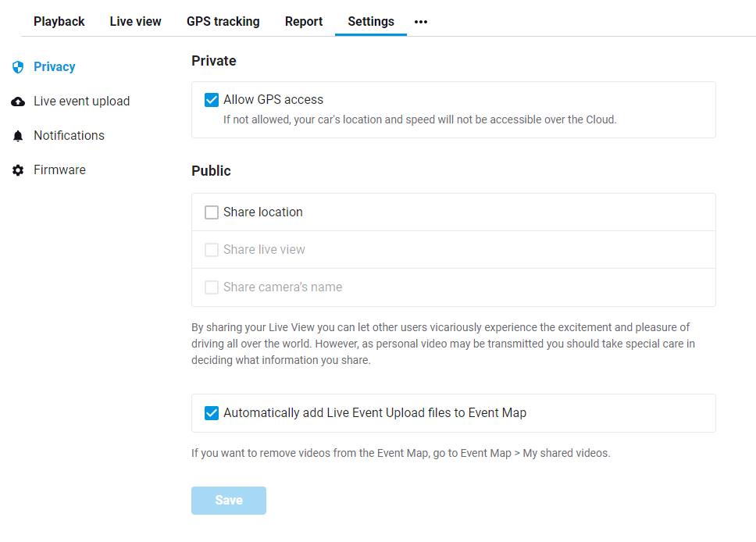Open Firmware settings section
Viewport: 756px width, 542px height.
pyautogui.click(x=60, y=169)
